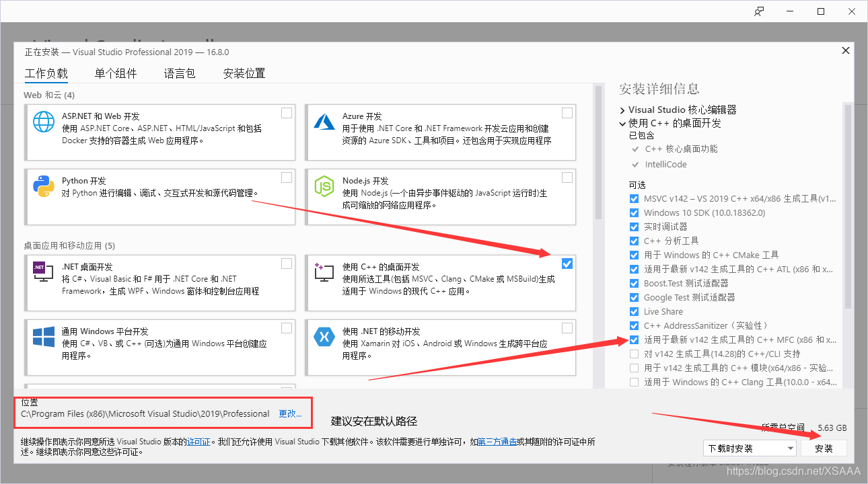Enable Node.js 开发 workload checkbox

tap(567, 177)
